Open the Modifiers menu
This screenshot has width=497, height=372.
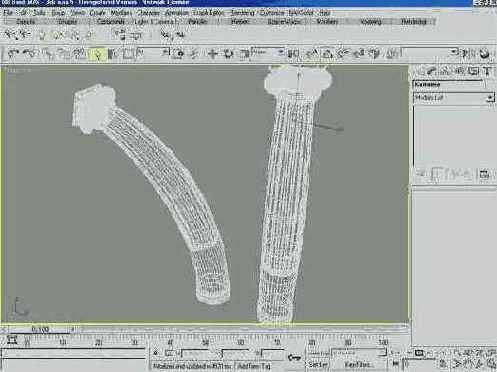(x=121, y=13)
